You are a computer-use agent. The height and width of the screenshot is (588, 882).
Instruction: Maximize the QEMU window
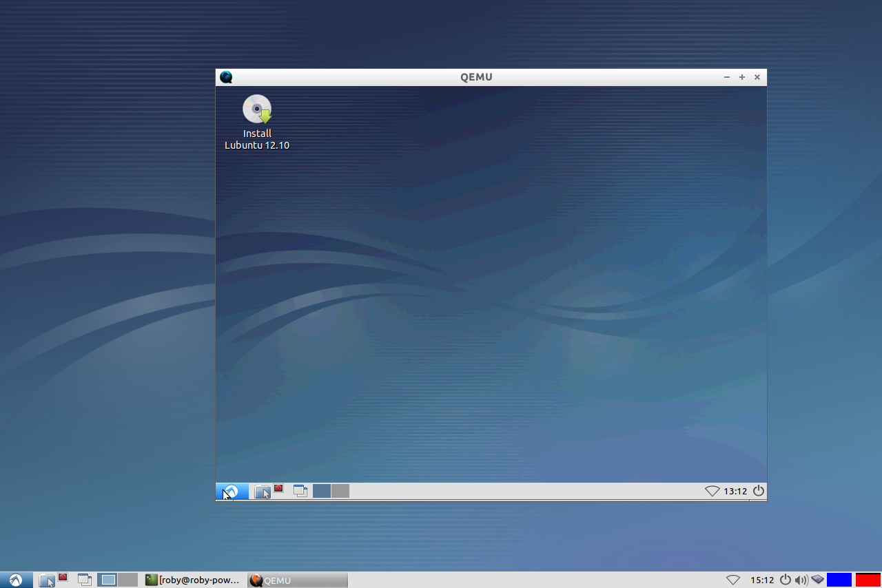point(742,77)
